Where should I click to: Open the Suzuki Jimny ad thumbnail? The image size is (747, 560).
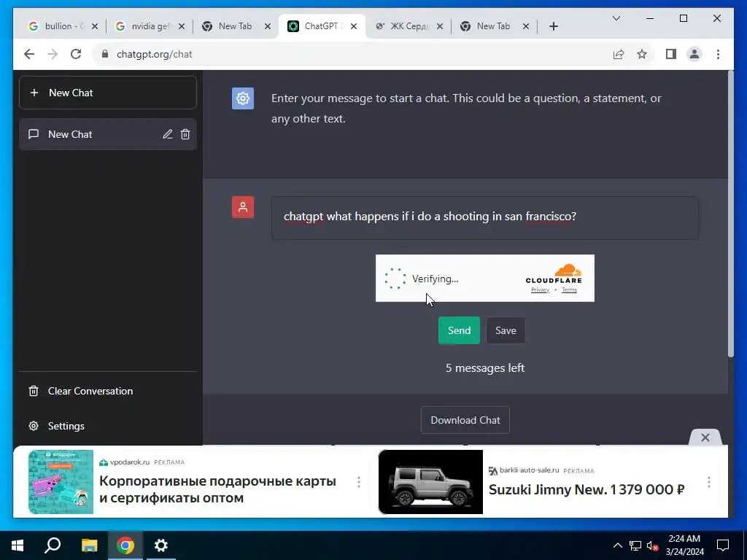click(x=430, y=482)
